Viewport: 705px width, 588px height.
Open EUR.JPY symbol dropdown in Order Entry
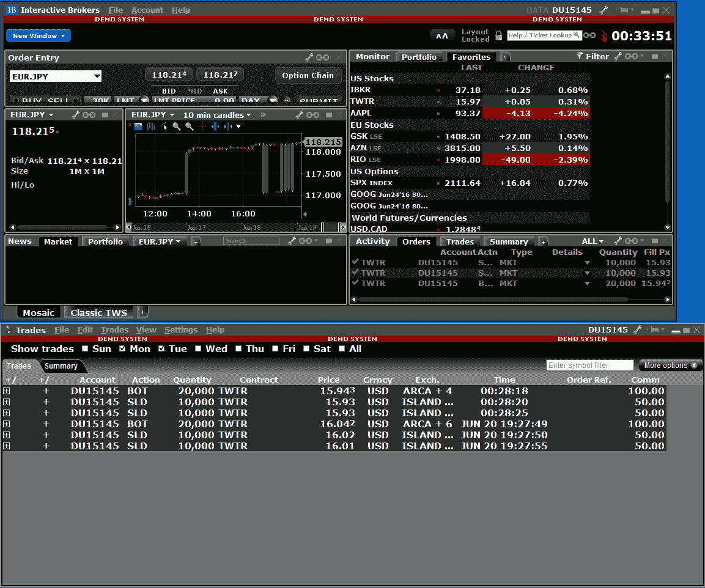click(x=97, y=76)
